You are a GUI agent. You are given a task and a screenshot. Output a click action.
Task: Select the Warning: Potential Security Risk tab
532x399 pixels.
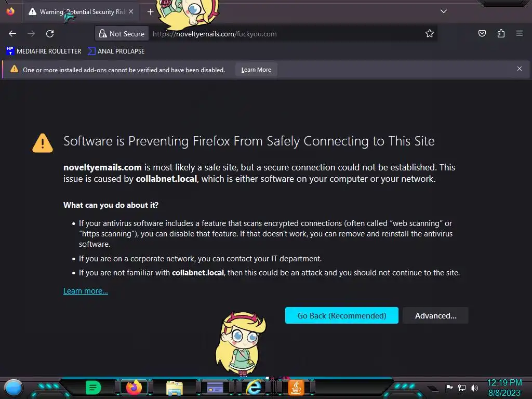point(82,12)
